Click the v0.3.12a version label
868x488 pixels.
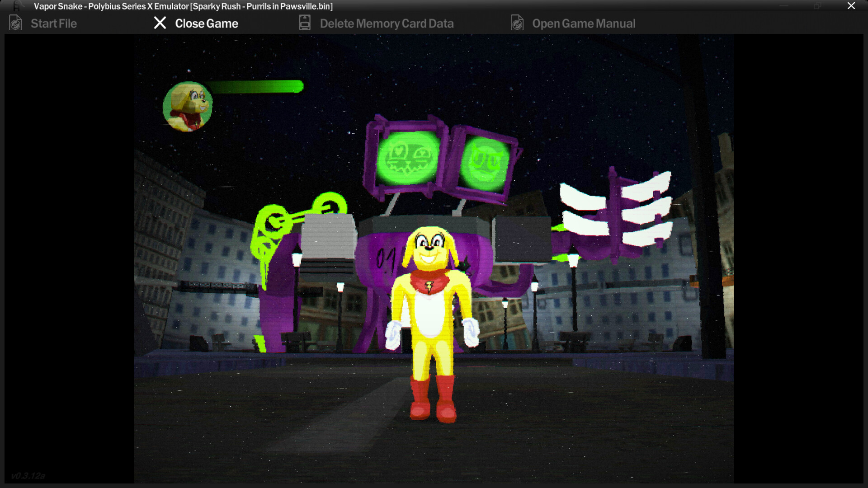(28, 476)
